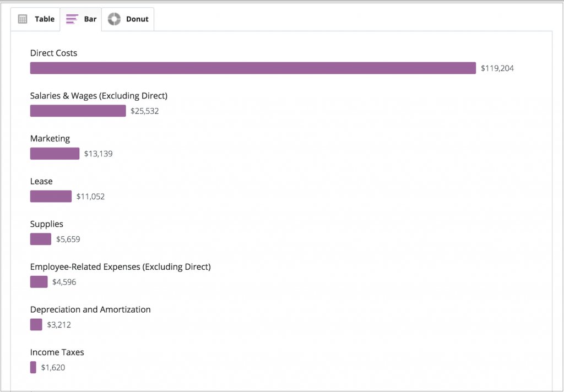Click the Employee-Related Expenses bar

point(39,281)
